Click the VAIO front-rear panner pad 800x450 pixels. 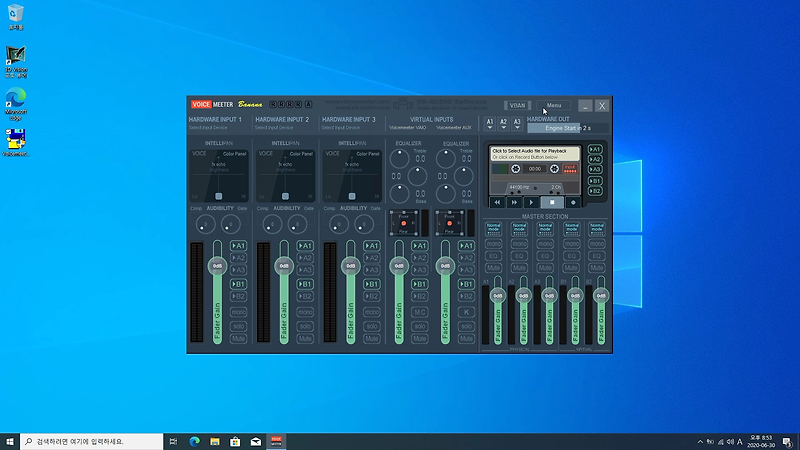tap(404, 223)
